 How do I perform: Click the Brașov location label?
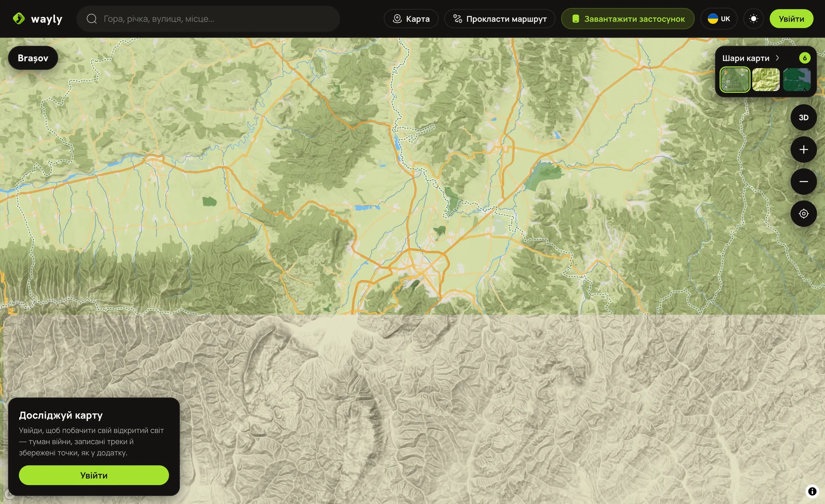33,58
